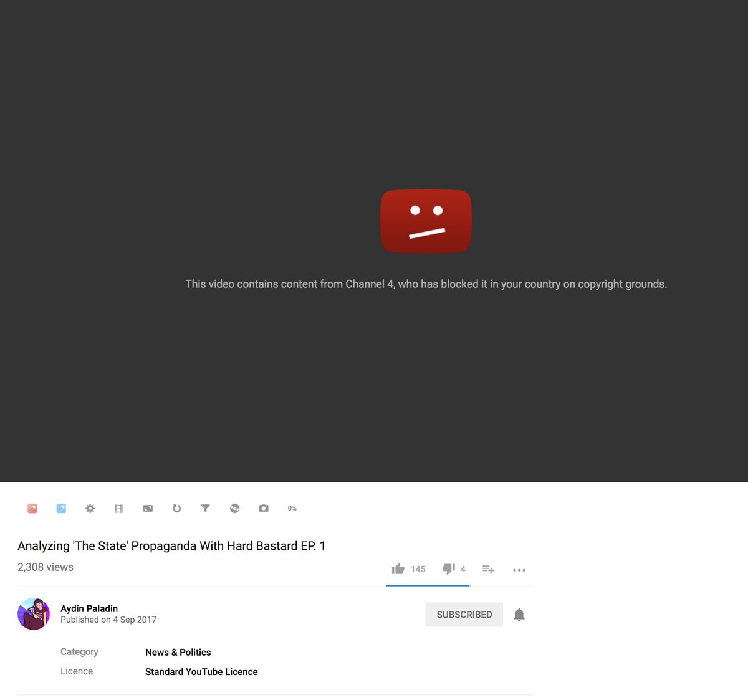748x700 pixels.
Task: Click the blue magic wand extension icon
Action: tap(61, 508)
